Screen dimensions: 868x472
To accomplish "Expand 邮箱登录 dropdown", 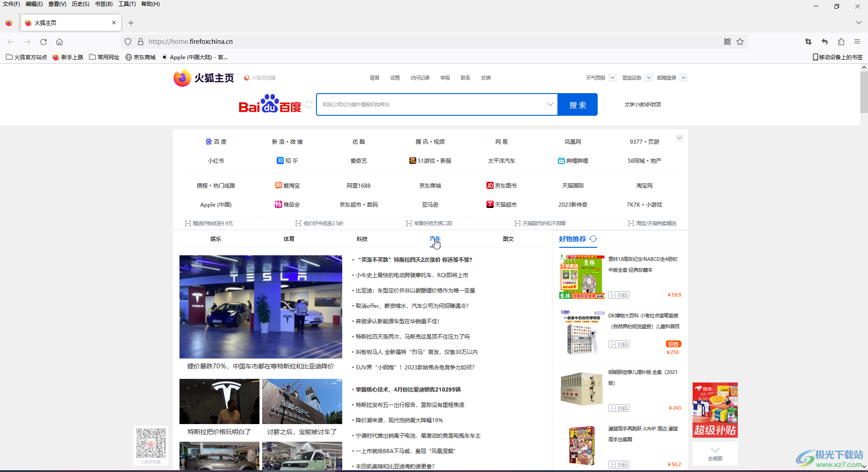I will click(x=684, y=78).
